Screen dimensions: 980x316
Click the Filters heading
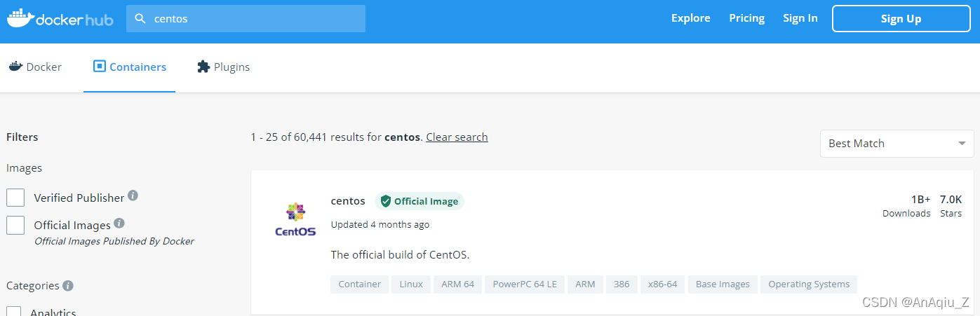22,137
